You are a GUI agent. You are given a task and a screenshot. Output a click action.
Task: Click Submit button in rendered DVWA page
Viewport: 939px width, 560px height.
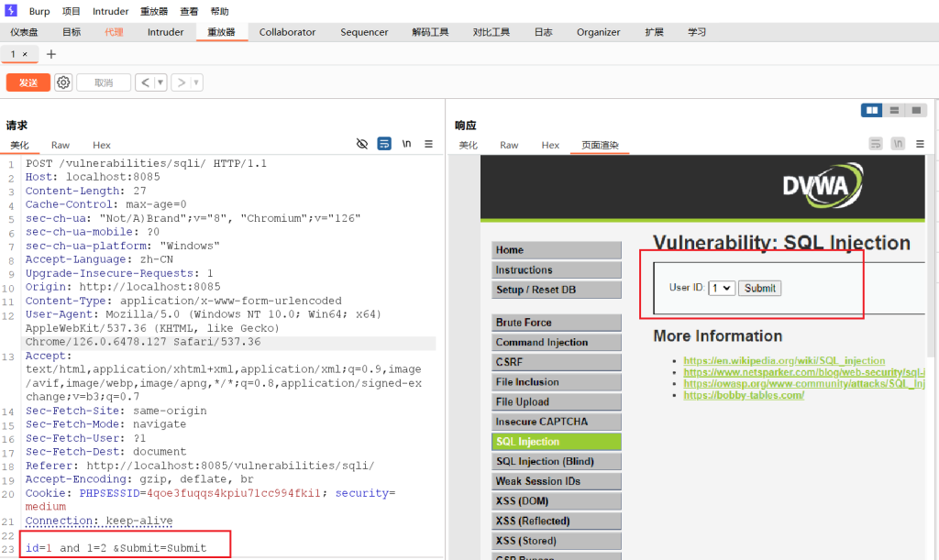pyautogui.click(x=759, y=288)
